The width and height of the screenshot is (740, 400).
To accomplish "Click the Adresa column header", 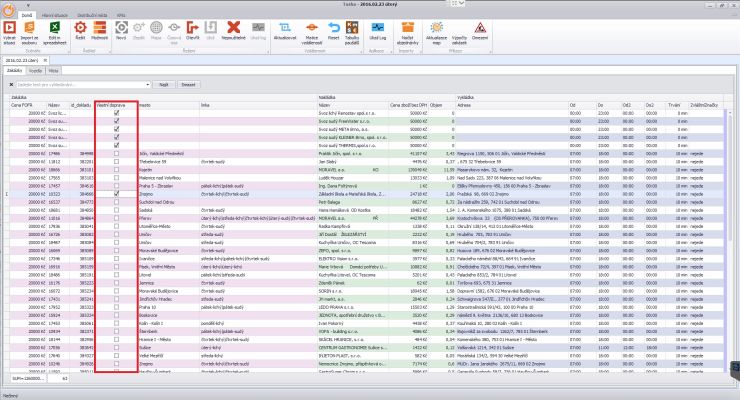I will pyautogui.click(x=512, y=105).
